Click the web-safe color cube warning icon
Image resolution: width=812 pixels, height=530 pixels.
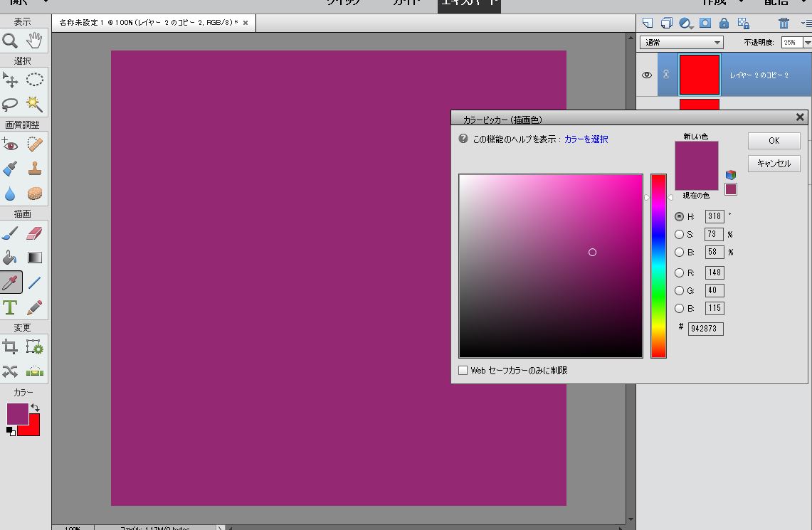coord(731,175)
